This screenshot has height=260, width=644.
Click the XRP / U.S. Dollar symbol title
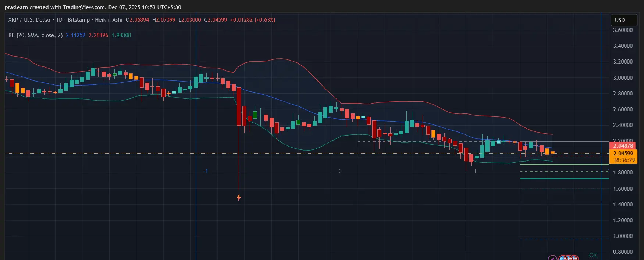(29, 20)
